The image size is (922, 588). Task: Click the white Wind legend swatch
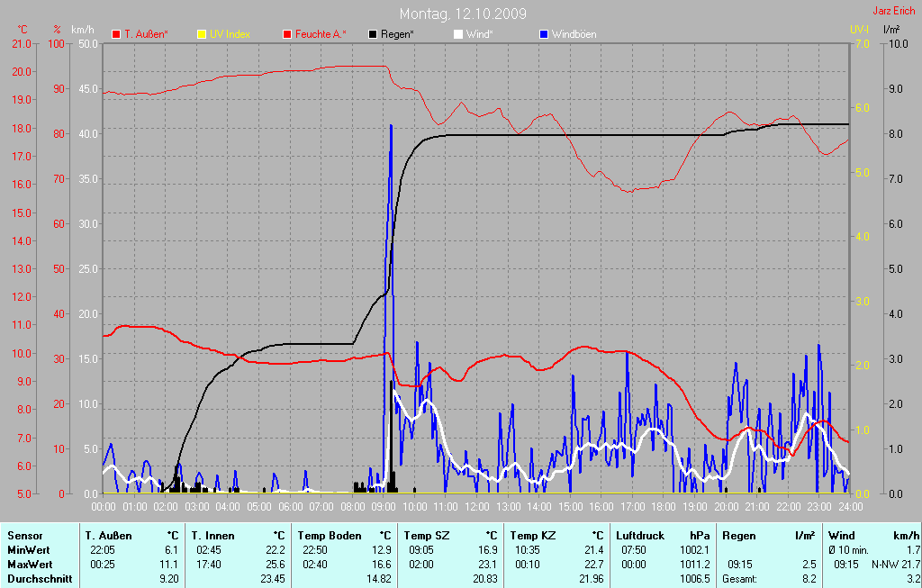coord(458,34)
